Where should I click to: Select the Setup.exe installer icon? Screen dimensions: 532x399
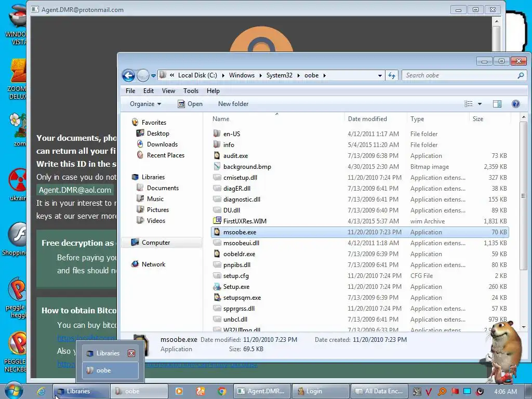[x=217, y=287]
